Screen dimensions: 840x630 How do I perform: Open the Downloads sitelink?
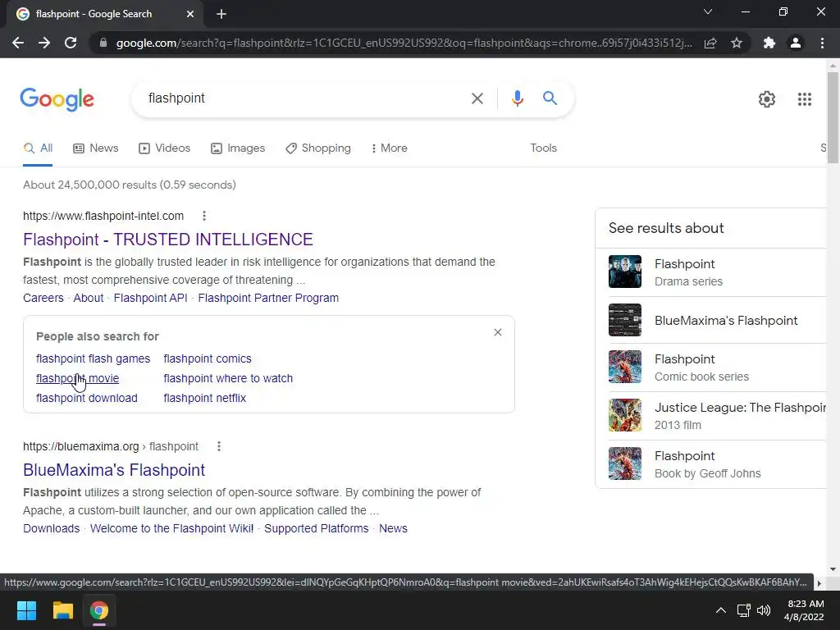(51, 528)
